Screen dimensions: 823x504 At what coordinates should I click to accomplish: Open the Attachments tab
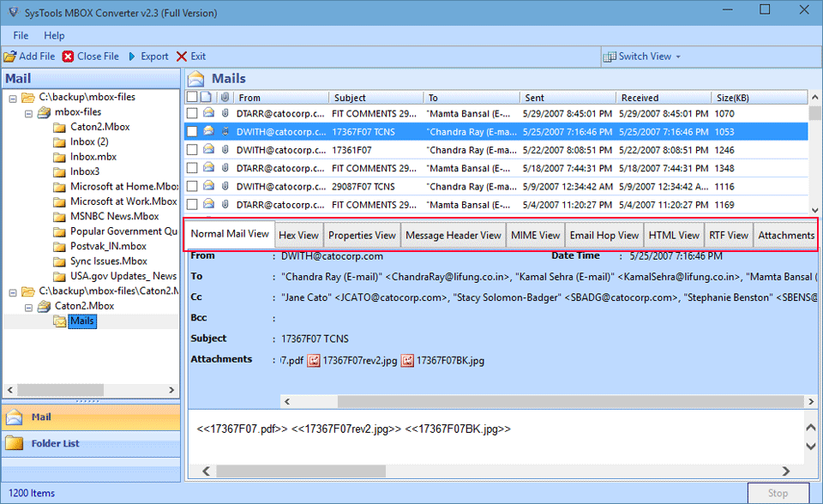click(785, 235)
